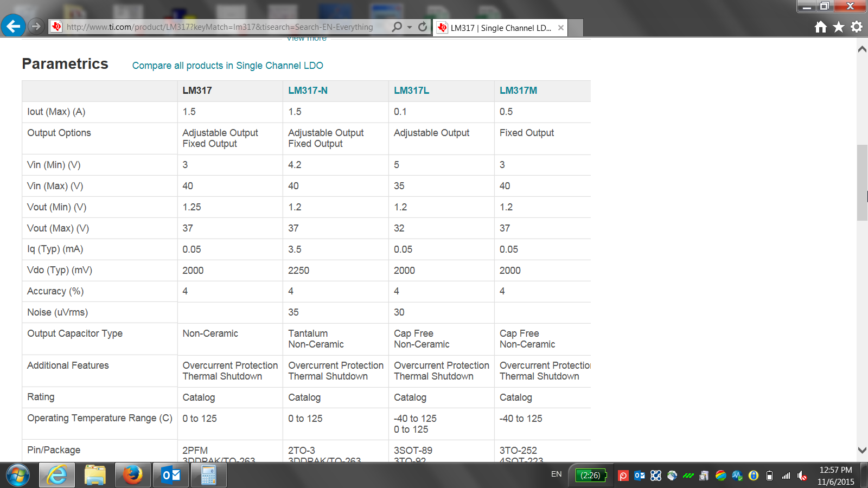This screenshot has height=488, width=868.
Task: Open Favorites with the star icon
Action: point(839,27)
